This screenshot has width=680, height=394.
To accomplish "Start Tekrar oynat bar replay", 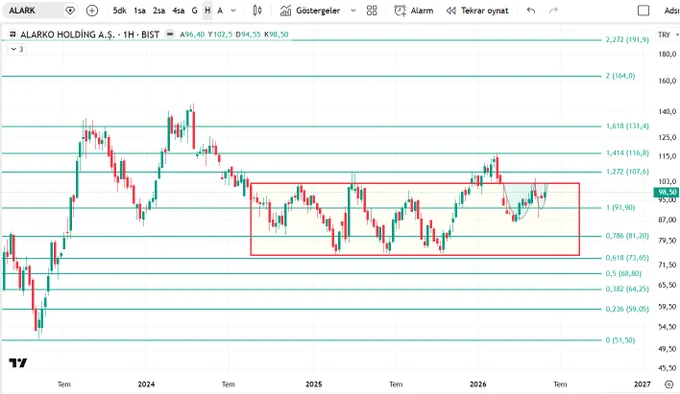I will 477,10.
